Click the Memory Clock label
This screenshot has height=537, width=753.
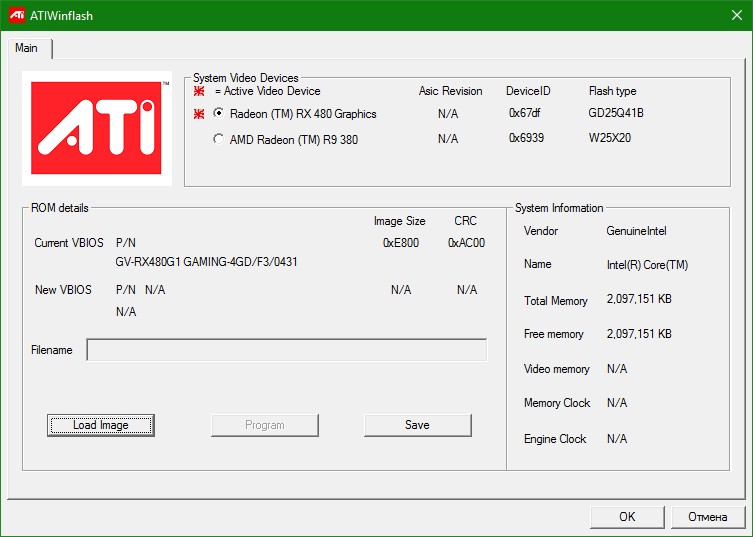[x=557, y=403]
